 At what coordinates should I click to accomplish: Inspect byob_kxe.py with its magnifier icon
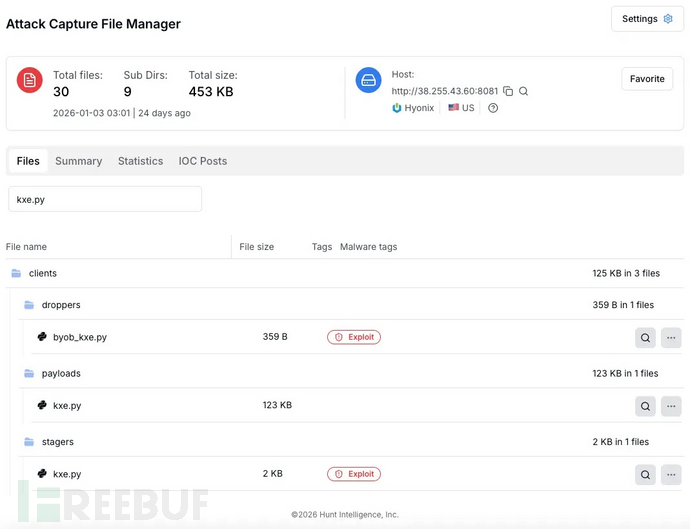click(x=645, y=338)
